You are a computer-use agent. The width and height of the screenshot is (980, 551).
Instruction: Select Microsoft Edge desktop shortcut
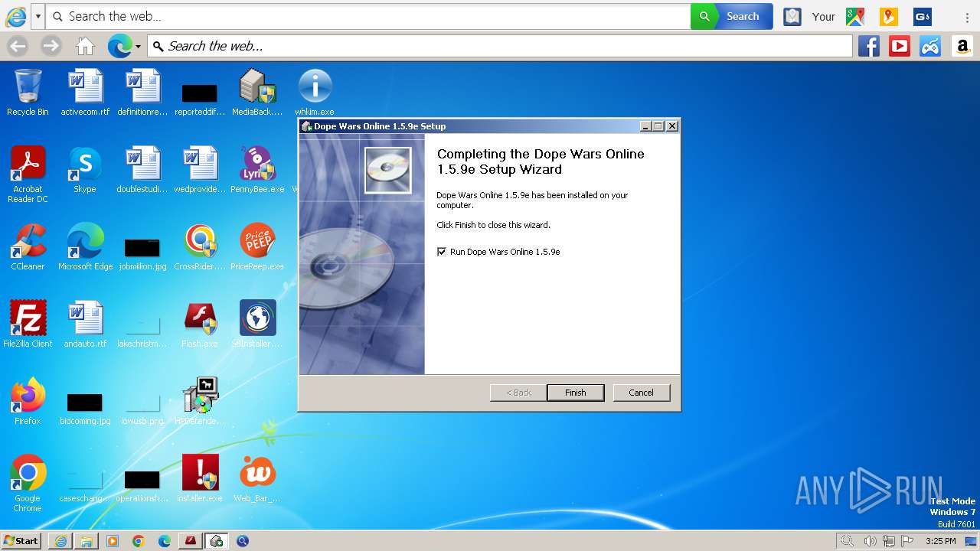pos(85,246)
